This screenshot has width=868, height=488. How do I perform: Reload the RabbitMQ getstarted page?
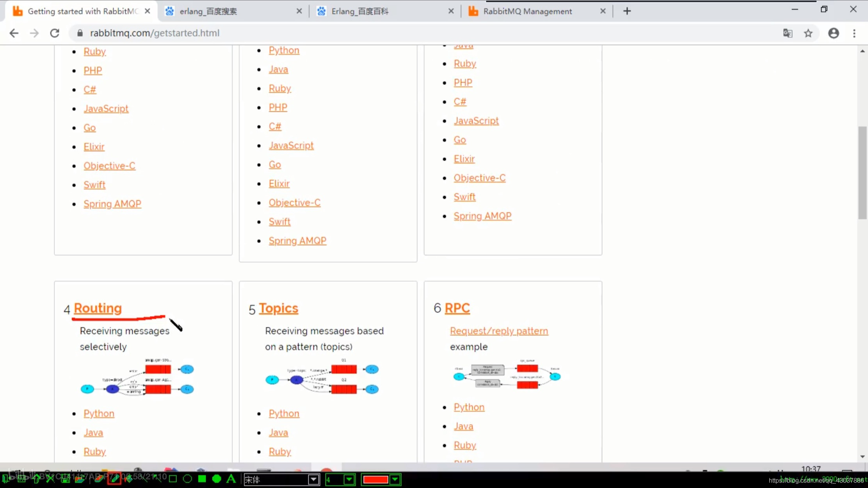55,33
